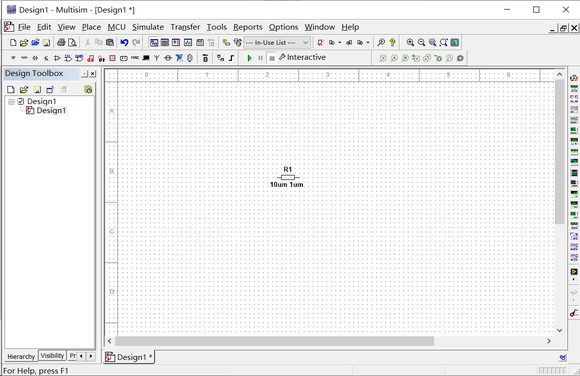Viewport: 580px width, 376px height.
Task: Click the yellow Open file folder icon
Action: pyautogui.click(x=24, y=43)
